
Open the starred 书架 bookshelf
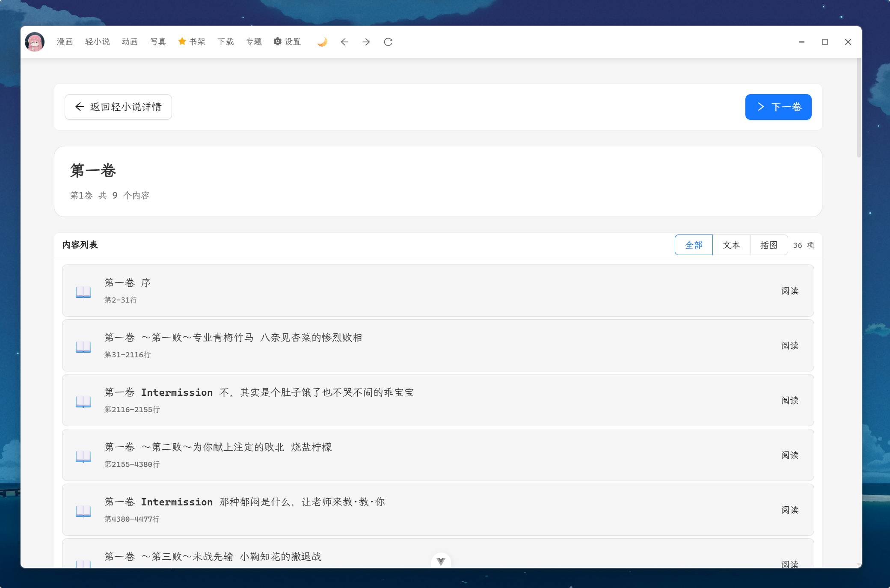[192, 42]
